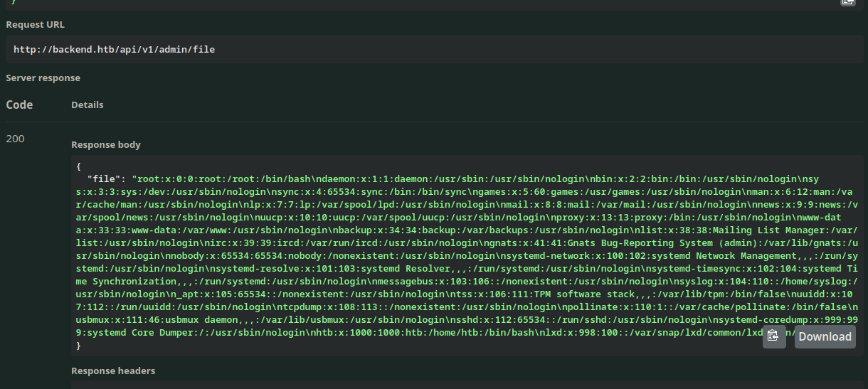The width and height of the screenshot is (868, 389).
Task: Click the copy icon at top-right edge
Action: [x=847, y=2]
